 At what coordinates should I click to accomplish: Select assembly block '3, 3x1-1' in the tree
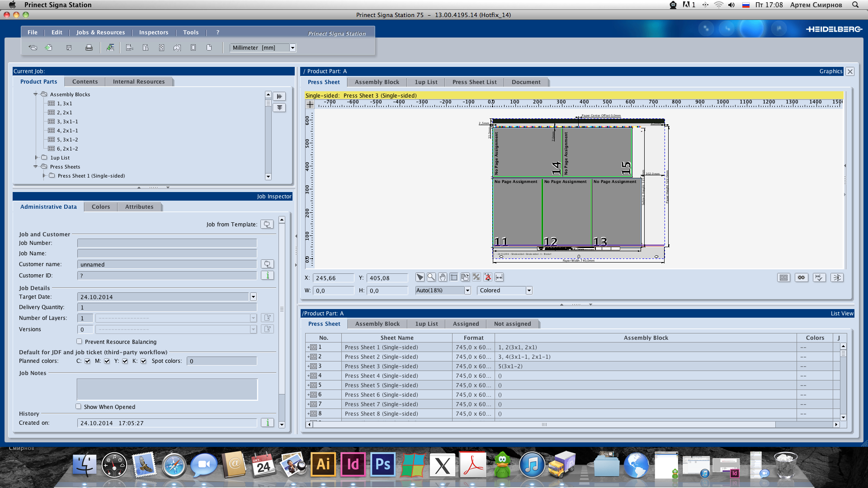pos(67,122)
